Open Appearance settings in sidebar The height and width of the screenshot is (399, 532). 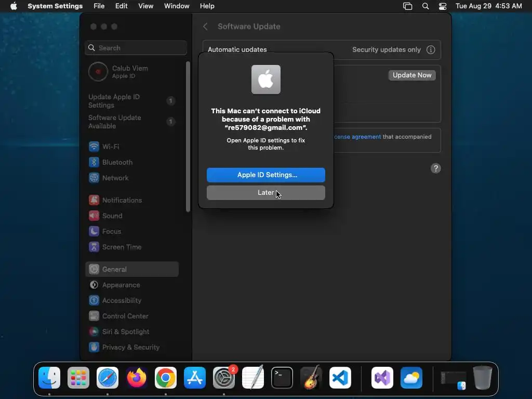tap(131, 285)
